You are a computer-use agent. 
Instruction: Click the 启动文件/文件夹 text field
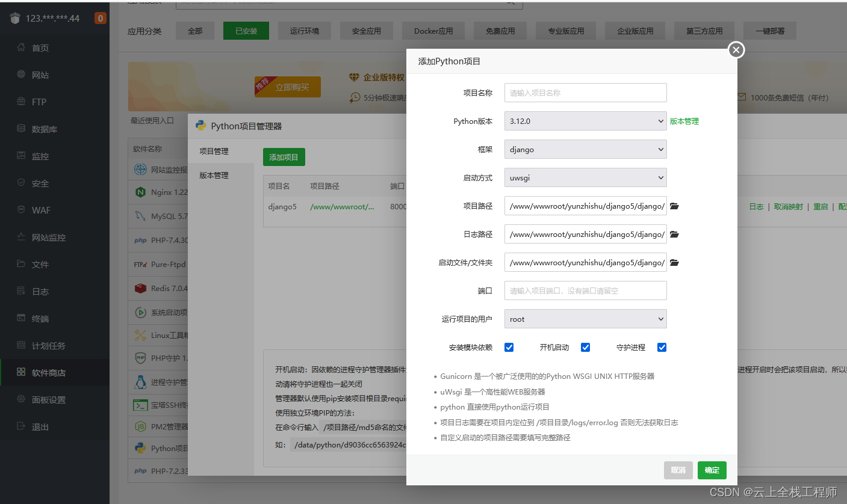coord(585,262)
